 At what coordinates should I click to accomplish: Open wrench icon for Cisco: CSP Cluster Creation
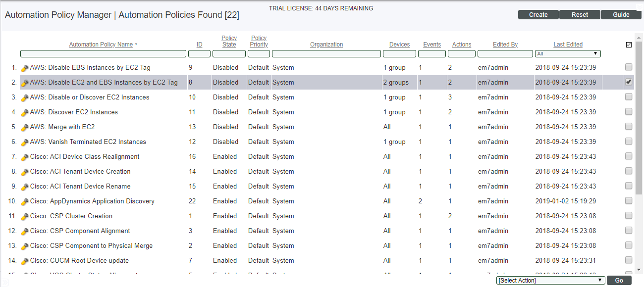(x=25, y=217)
